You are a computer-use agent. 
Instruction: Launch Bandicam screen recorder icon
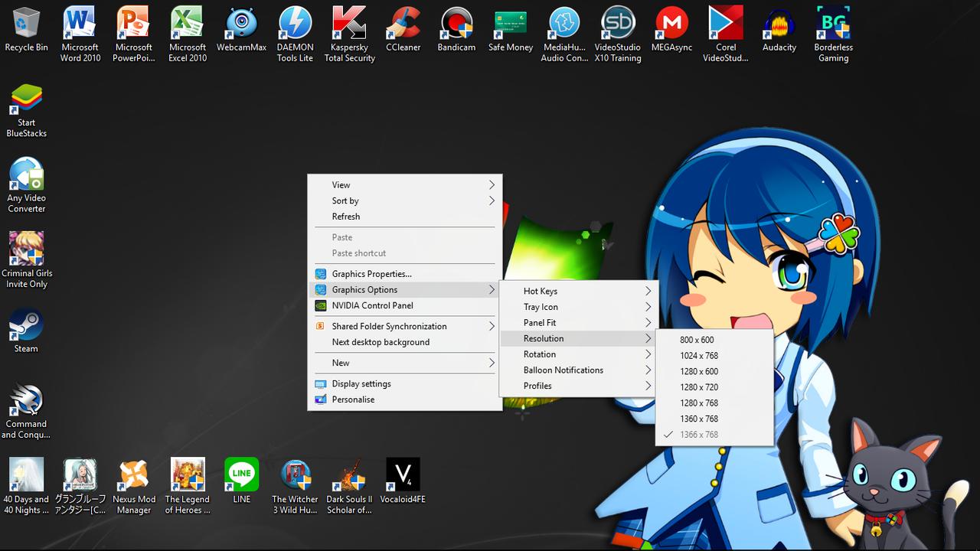click(456, 29)
